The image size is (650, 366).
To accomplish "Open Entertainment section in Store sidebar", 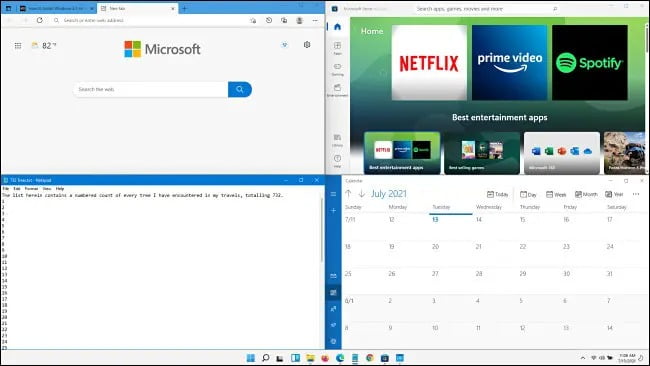I will click(337, 90).
